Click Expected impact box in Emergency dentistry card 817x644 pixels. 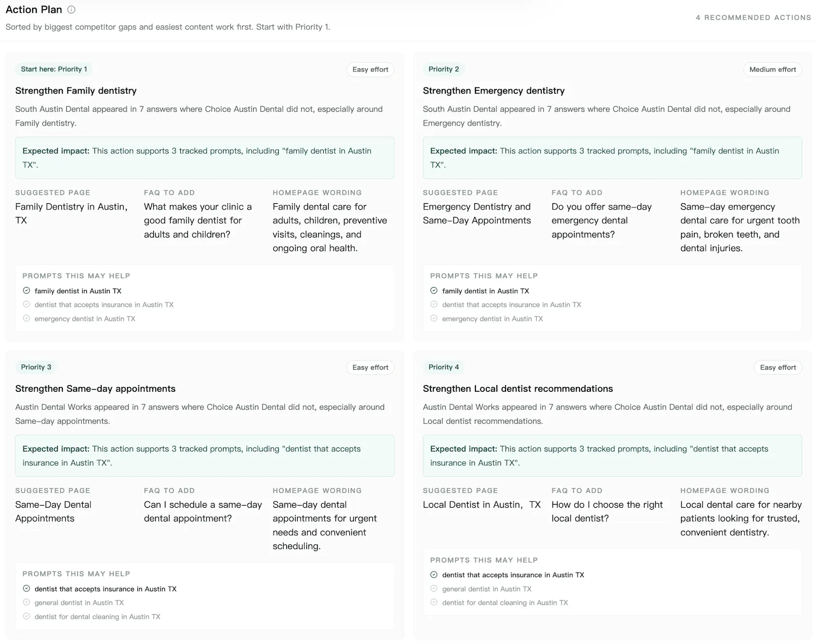(612, 158)
